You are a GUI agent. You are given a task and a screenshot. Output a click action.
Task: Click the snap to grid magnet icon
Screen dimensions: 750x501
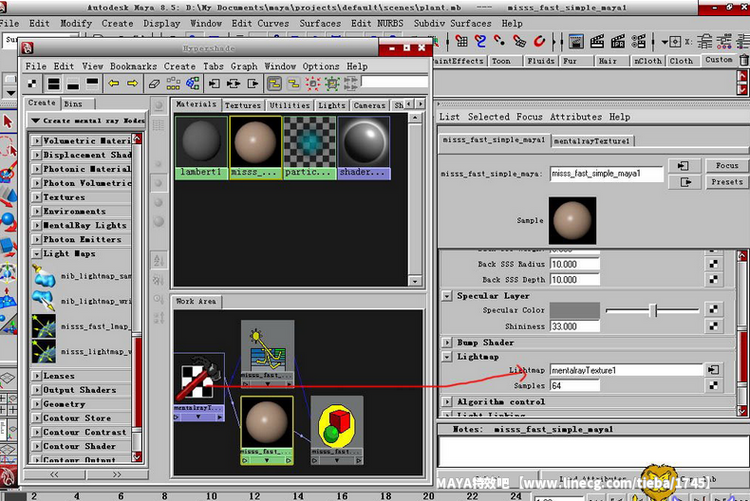click(x=461, y=42)
